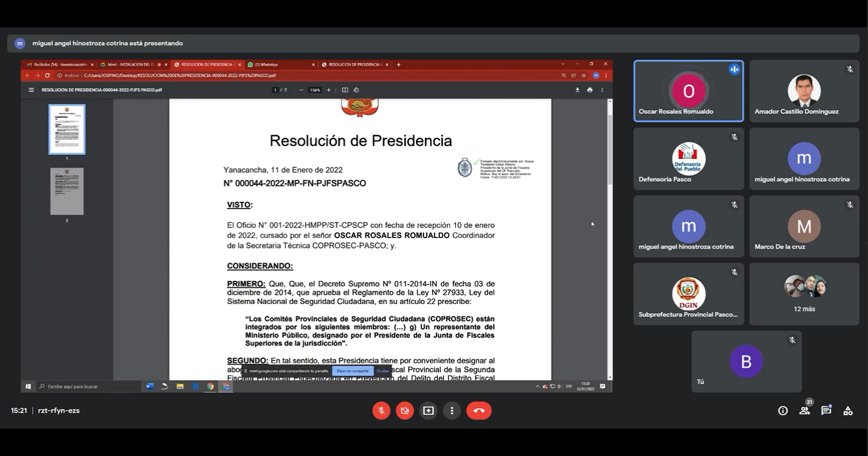The image size is (868, 456).
Task: Switch to last RESOLUCION DE PRESIDENCIA tab
Action: [x=355, y=65]
